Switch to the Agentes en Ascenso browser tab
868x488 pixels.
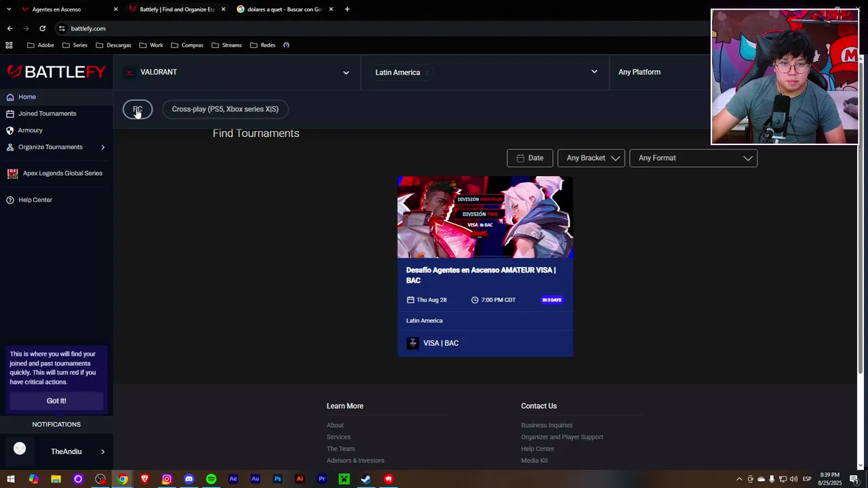[68, 9]
